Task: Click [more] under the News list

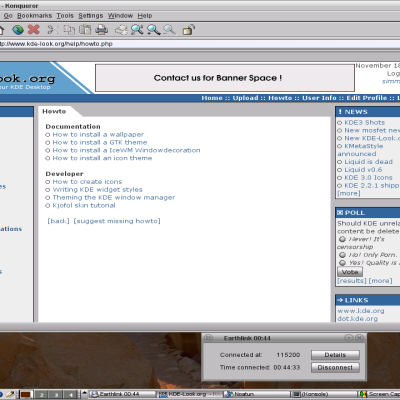Action: click(x=349, y=194)
